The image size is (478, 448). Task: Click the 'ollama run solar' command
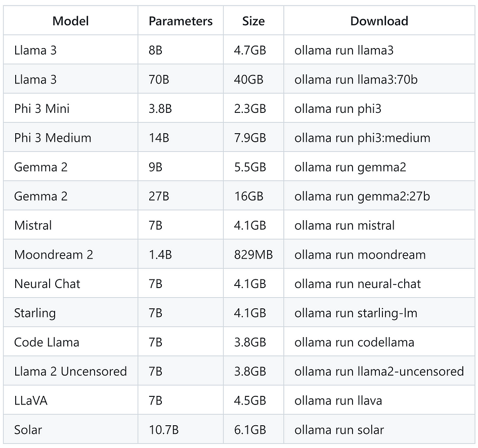(x=339, y=430)
